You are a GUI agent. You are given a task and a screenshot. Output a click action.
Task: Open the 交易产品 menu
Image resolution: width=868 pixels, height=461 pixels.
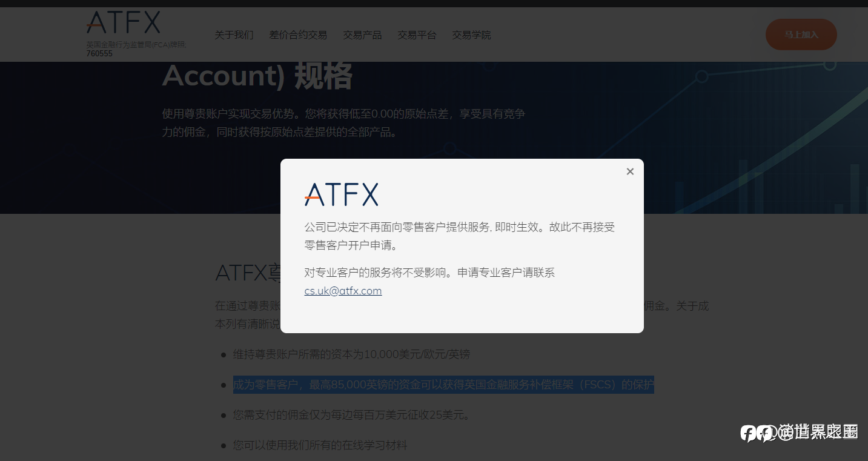click(362, 35)
